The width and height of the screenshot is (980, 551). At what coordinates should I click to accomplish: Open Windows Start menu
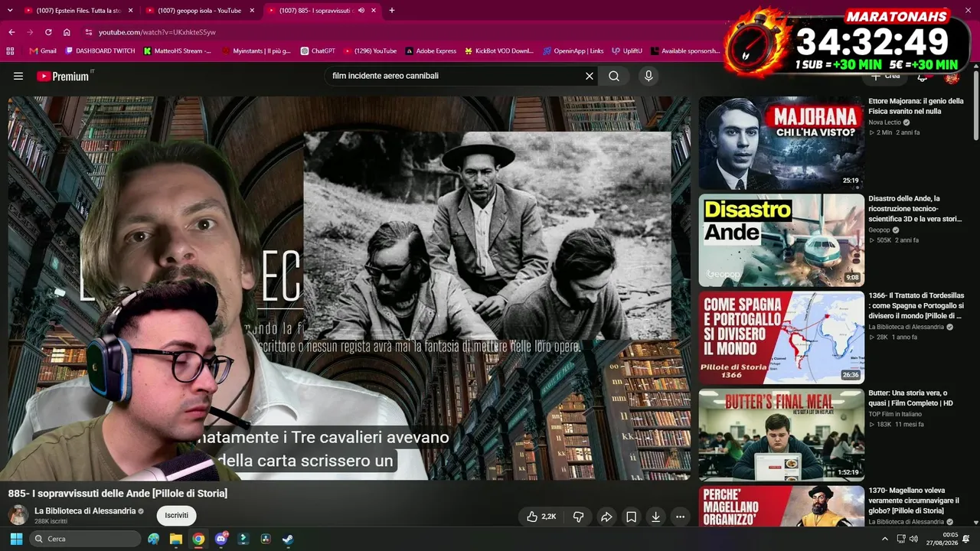point(16,539)
